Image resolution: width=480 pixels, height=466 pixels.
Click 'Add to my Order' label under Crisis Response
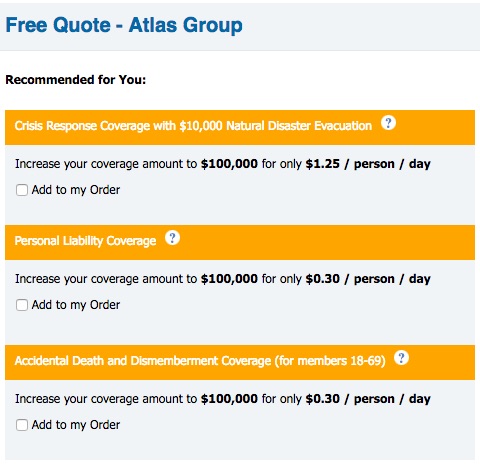coord(76,190)
